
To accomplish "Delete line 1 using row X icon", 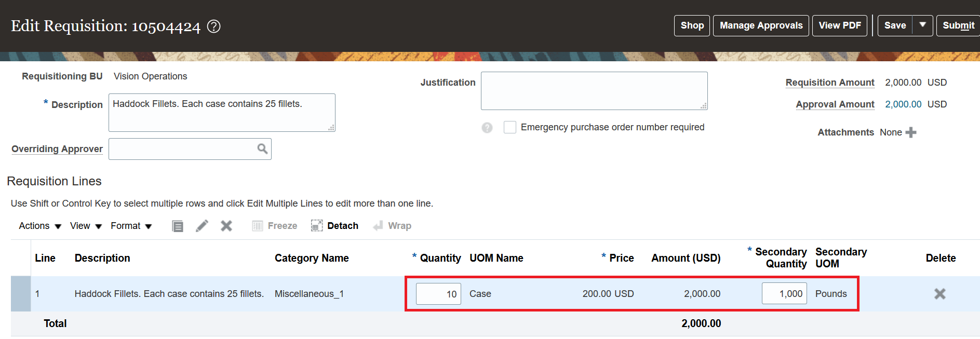I will coord(939,294).
